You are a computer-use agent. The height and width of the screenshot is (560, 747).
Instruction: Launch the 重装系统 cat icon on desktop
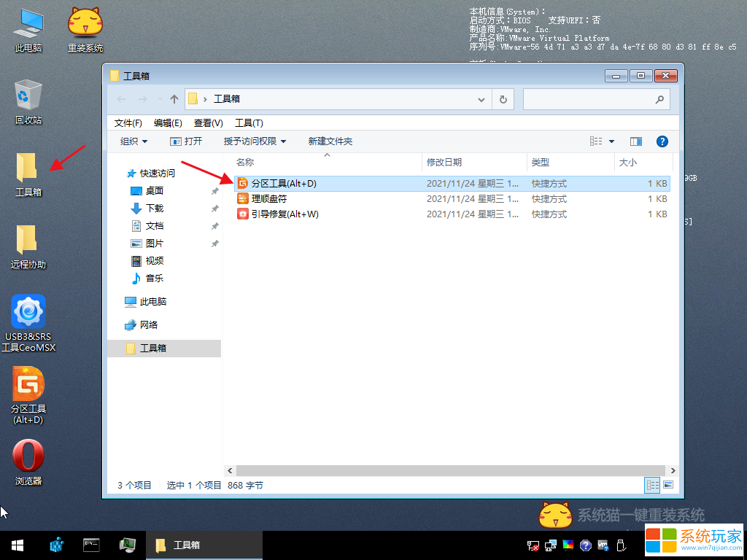tap(85, 30)
